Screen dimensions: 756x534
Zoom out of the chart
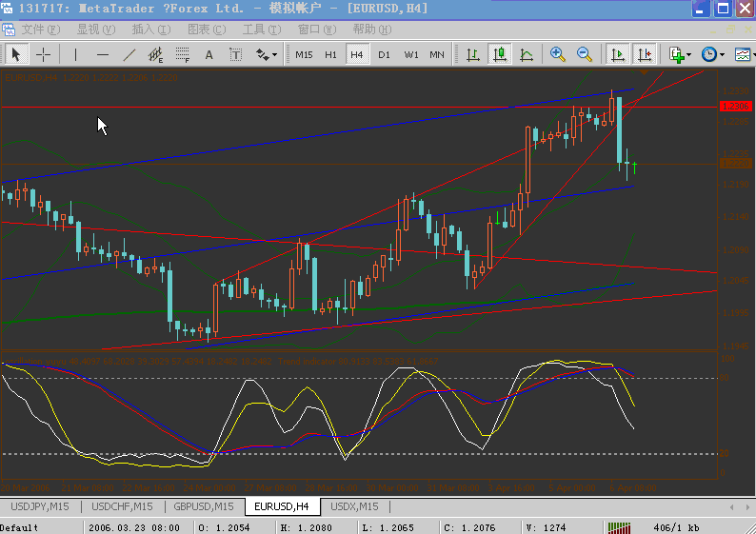[584, 54]
